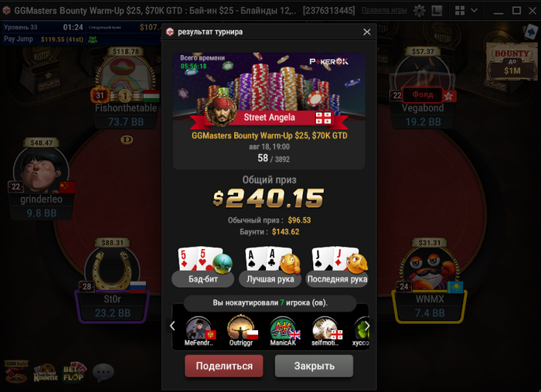Show next knocked-out players arrow
The height and width of the screenshot is (392, 541).
367,326
